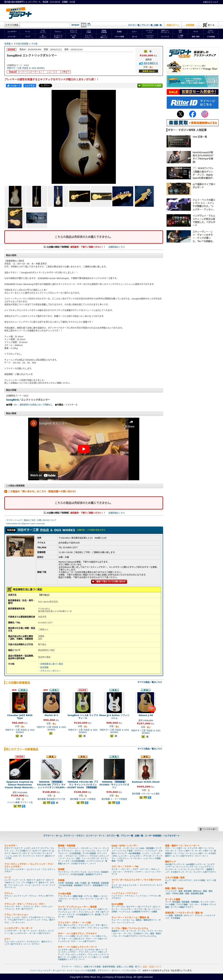
Task: Open エフェクター category tab
Action: pyautogui.click(x=12, y=37)
